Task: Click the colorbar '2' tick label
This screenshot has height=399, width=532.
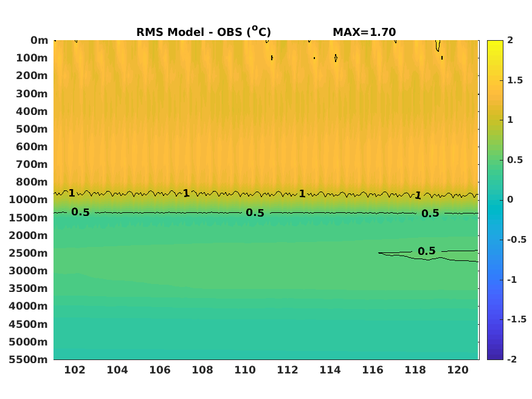Action: (510, 40)
